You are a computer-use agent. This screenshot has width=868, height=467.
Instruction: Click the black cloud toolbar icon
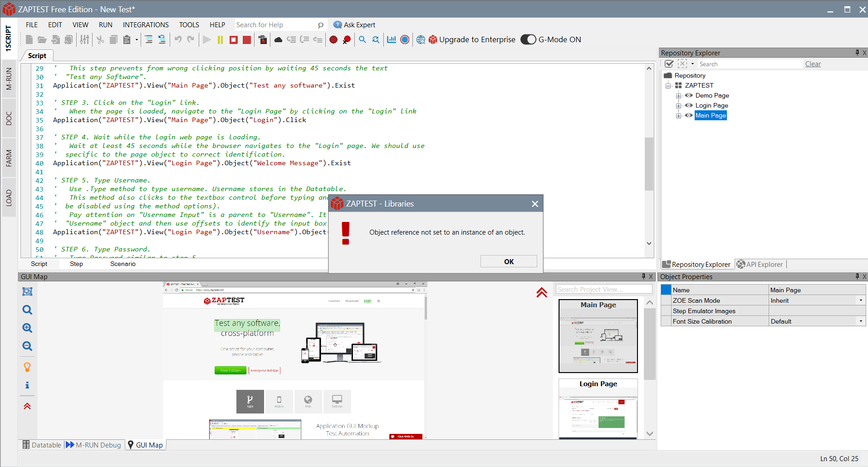279,40
